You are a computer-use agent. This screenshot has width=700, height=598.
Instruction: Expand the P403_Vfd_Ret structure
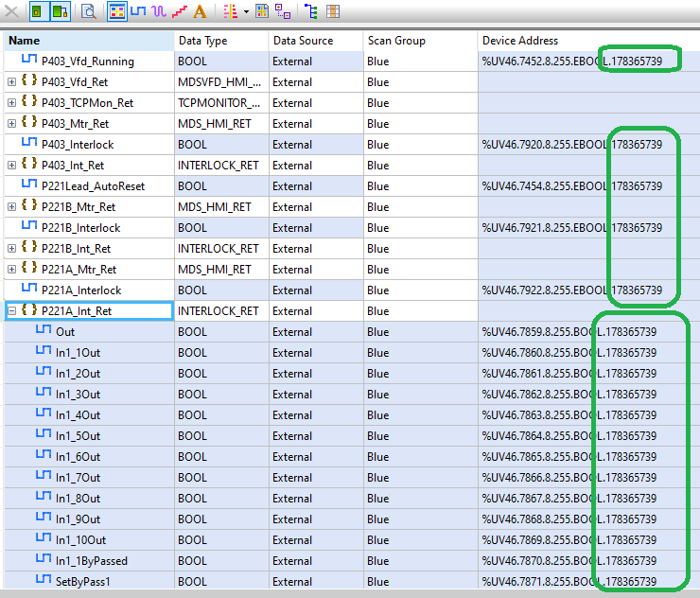(x=12, y=82)
